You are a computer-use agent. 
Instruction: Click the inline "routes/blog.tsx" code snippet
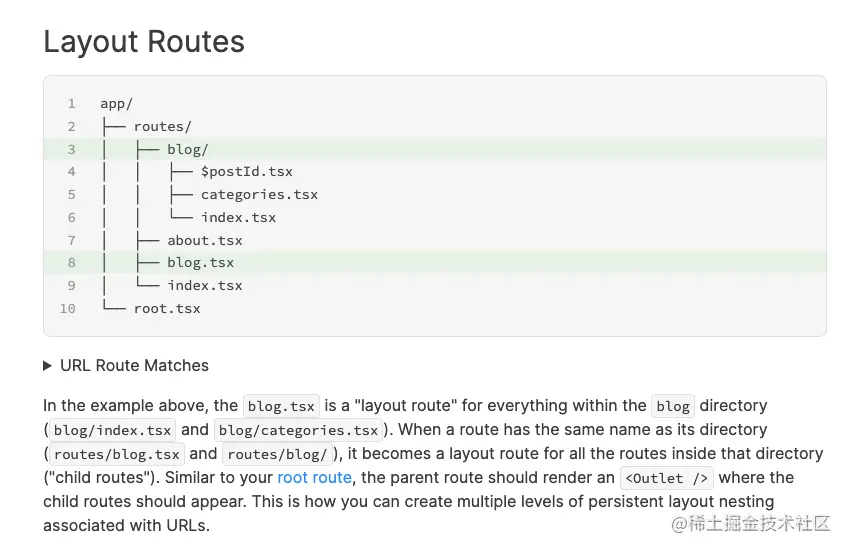116,454
